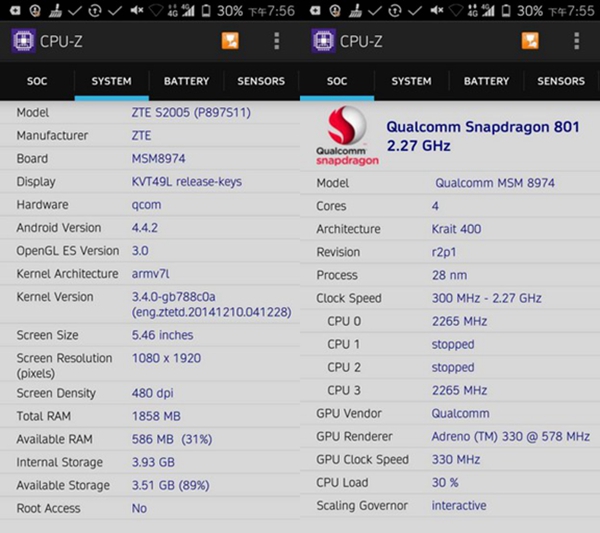Click Clock Speed value '300 MHz - 2.27 GHz'

[x=486, y=298]
